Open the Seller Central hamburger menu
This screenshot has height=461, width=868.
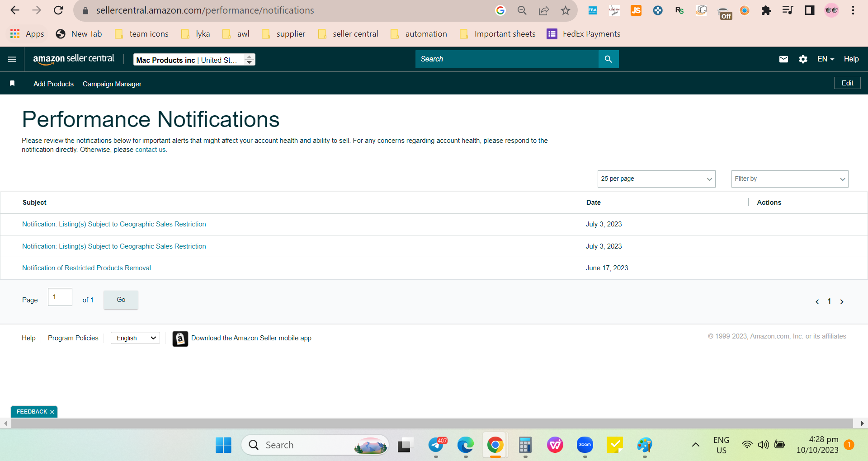[x=12, y=59]
